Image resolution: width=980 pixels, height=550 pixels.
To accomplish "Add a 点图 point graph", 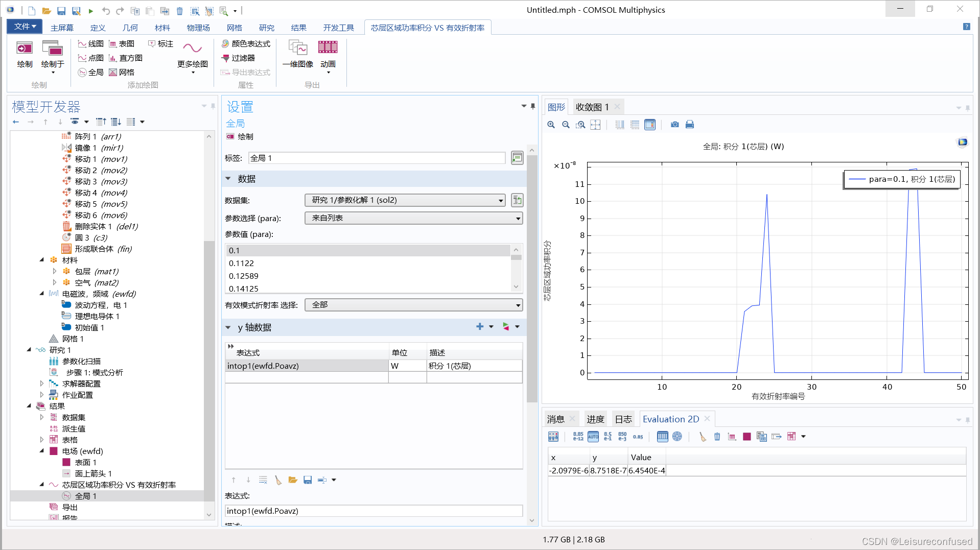I will pos(91,58).
